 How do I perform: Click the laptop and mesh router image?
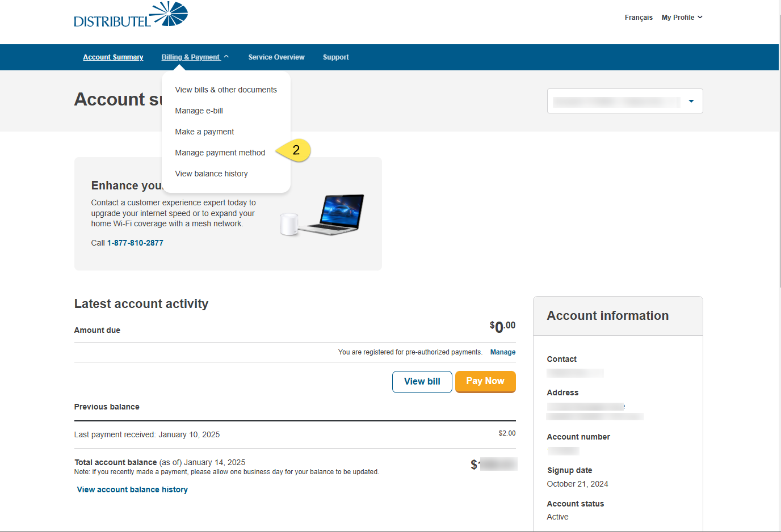click(322, 215)
